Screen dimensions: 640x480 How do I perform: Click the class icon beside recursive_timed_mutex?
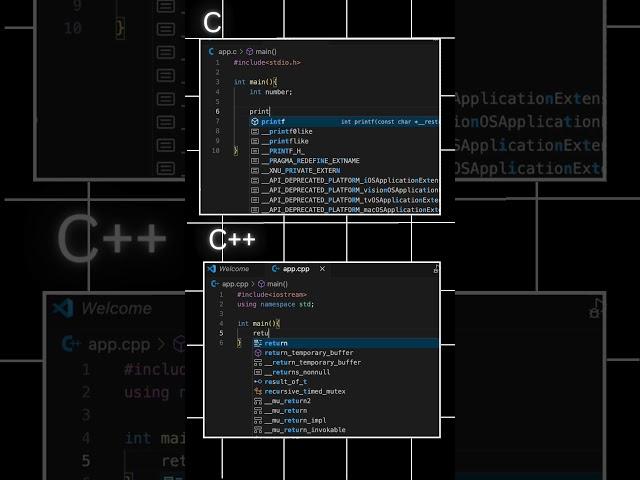click(258, 391)
